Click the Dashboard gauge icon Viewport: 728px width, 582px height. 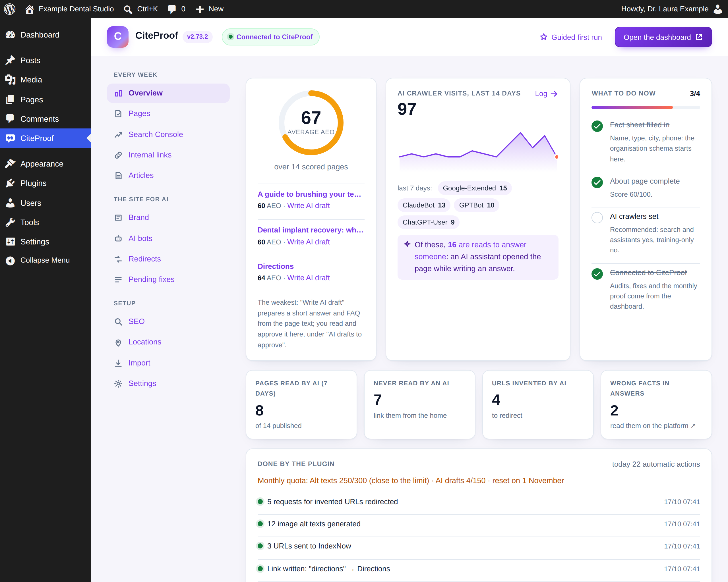coord(10,35)
